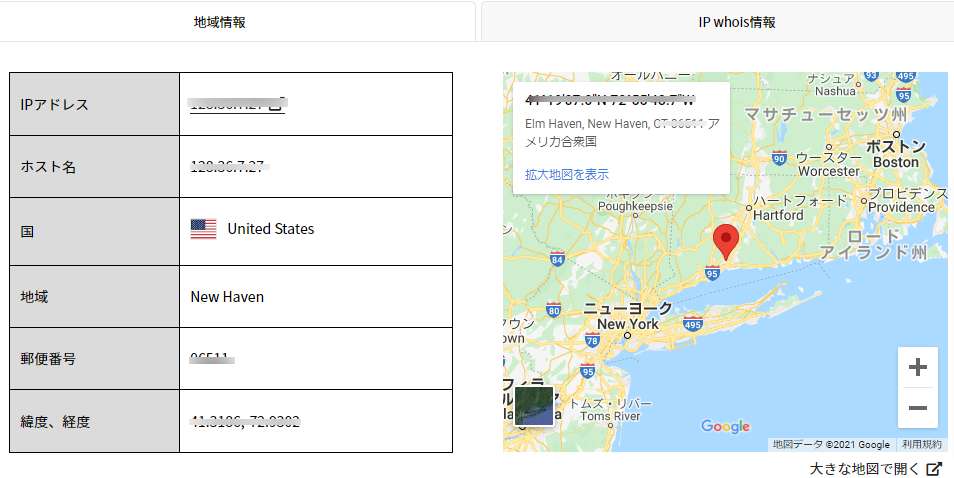Click the Hartford label on the map
954x478 pixels.
777,215
